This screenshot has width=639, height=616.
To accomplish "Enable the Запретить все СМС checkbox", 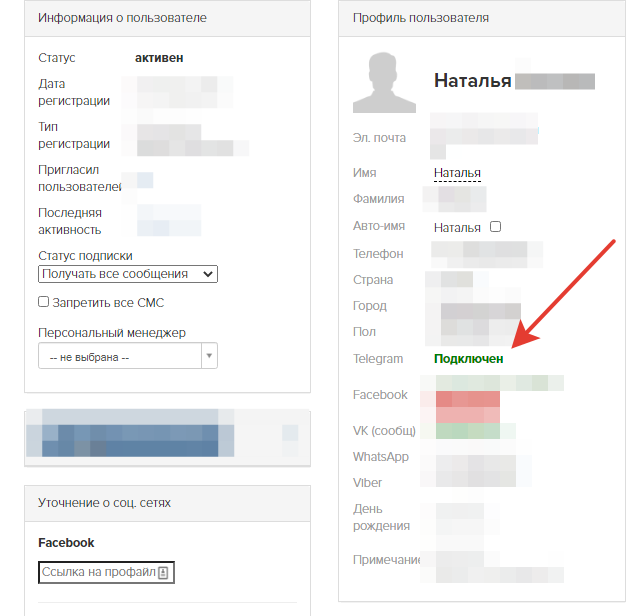I will pos(43,302).
